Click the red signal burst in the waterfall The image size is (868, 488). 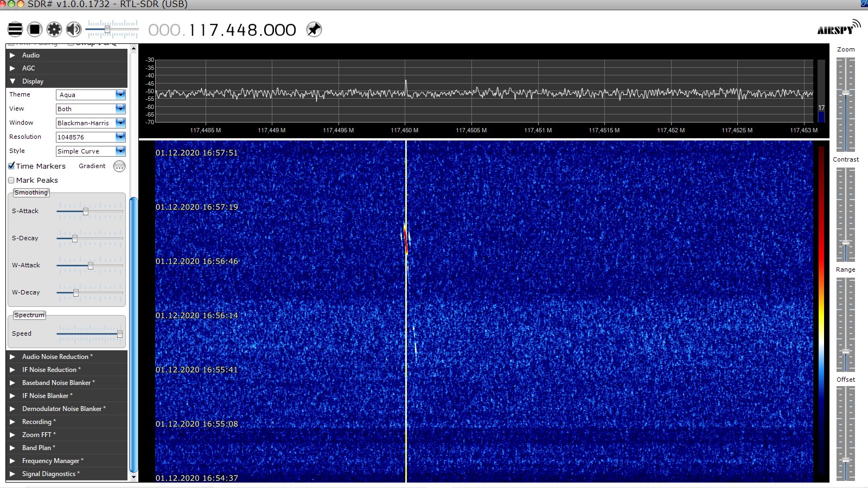coord(405,240)
